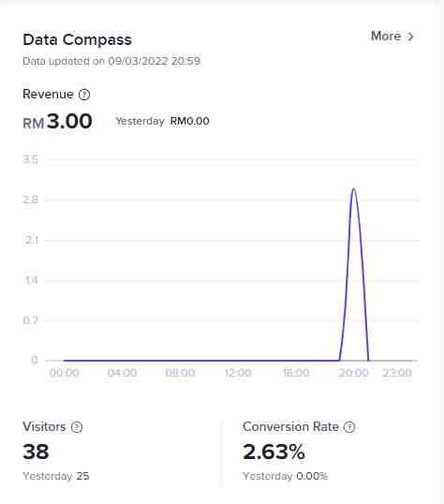The height and width of the screenshot is (504, 444).
Task: Click the Yesterday RM0.00 comparison text
Action: pyautogui.click(x=162, y=121)
